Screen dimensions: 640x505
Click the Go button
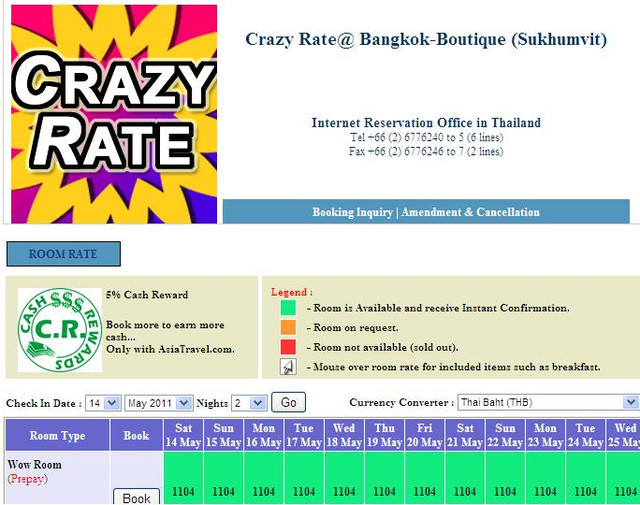tap(288, 403)
